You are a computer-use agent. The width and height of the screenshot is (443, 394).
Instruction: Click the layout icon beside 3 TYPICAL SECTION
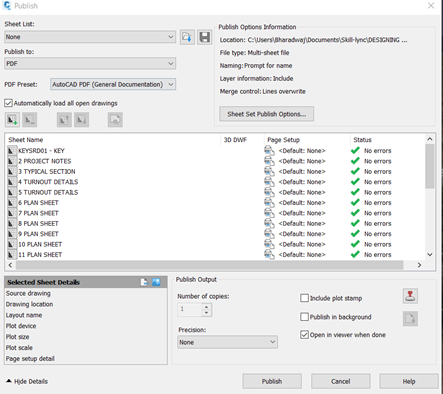coord(12,171)
